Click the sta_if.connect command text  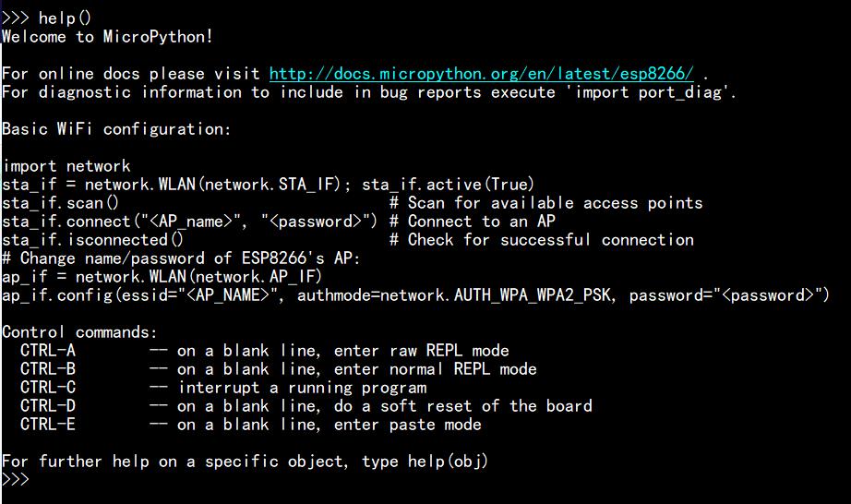pos(189,222)
